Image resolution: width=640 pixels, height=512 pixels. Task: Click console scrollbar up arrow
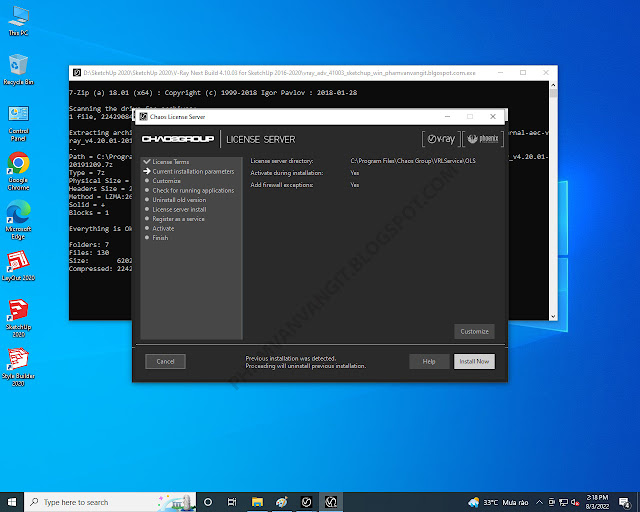click(x=553, y=85)
